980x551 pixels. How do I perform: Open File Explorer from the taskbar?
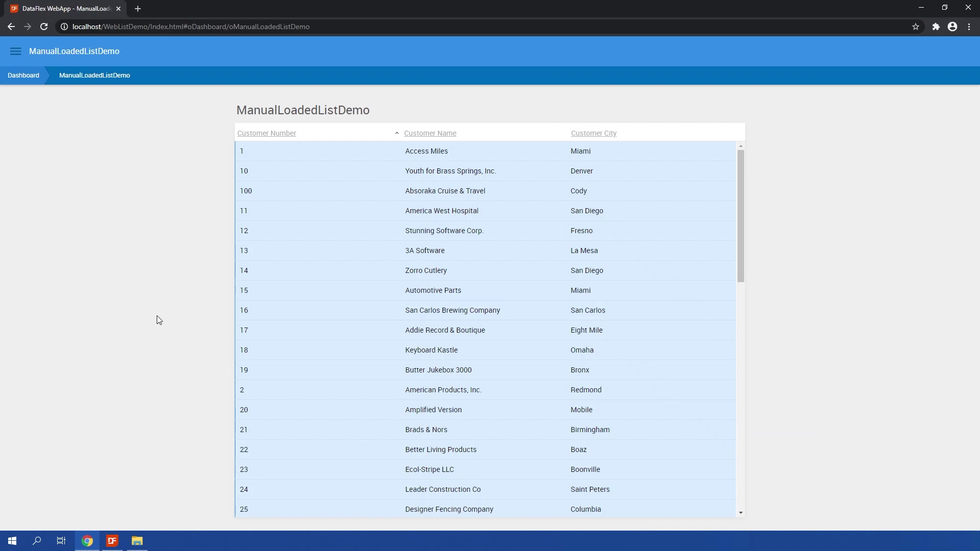[x=137, y=541]
